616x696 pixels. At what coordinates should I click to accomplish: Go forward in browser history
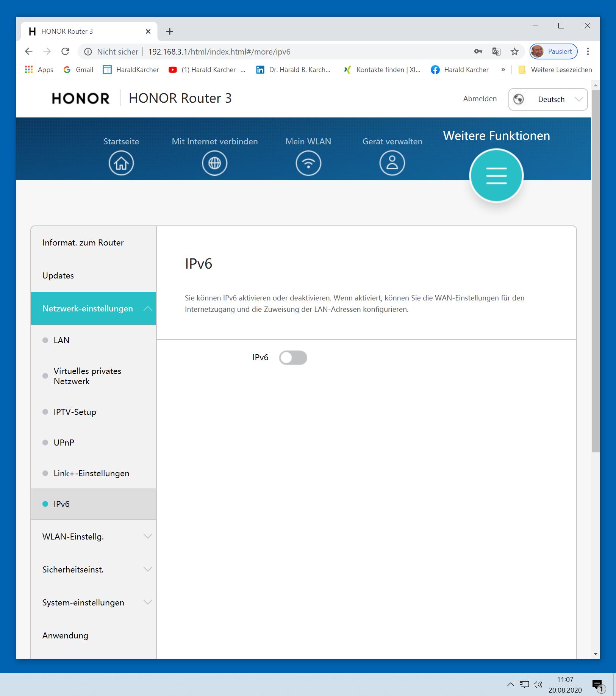(x=47, y=52)
